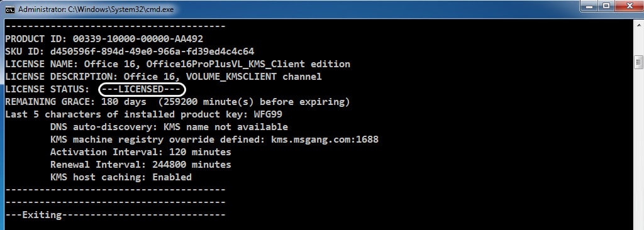Minimize the command prompt window

[589, 6]
